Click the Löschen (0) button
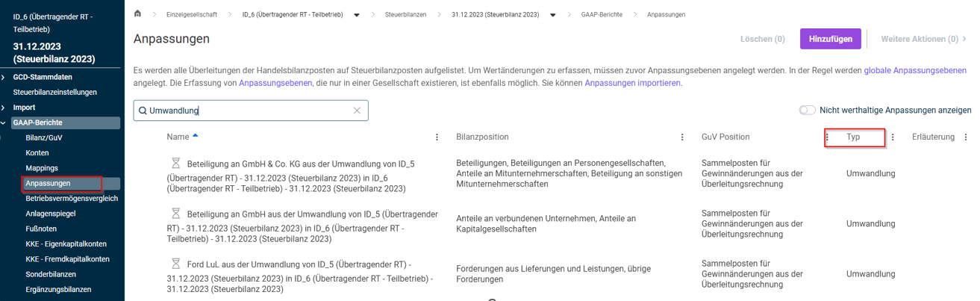The height and width of the screenshot is (301, 980). pos(762,39)
